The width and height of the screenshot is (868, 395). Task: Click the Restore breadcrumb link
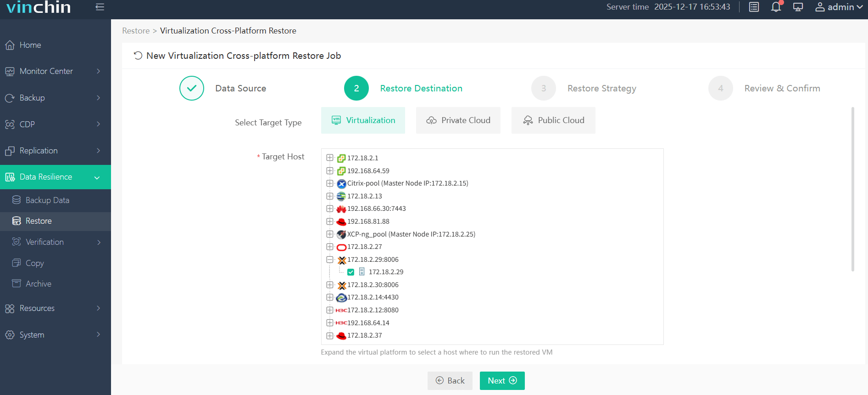pyautogui.click(x=136, y=31)
